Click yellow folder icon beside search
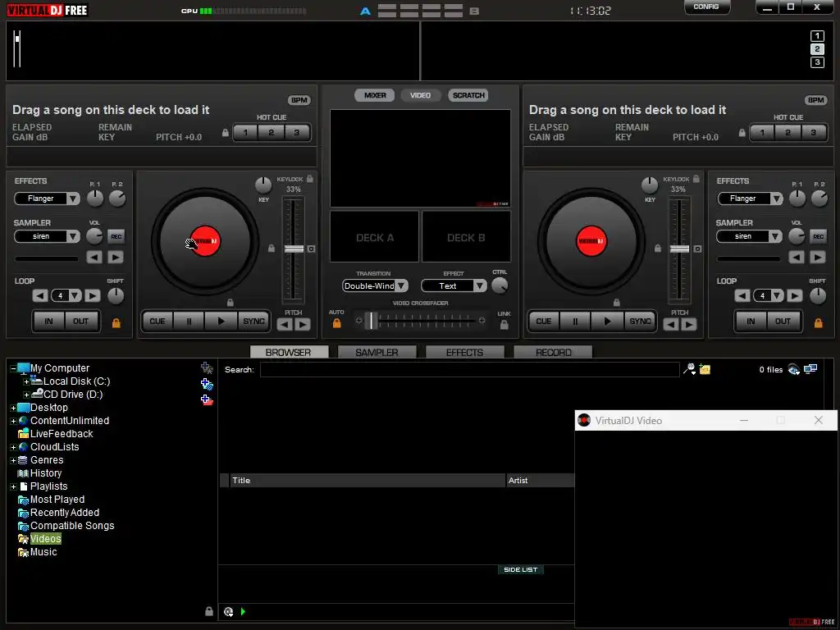The image size is (840, 630). coord(705,369)
